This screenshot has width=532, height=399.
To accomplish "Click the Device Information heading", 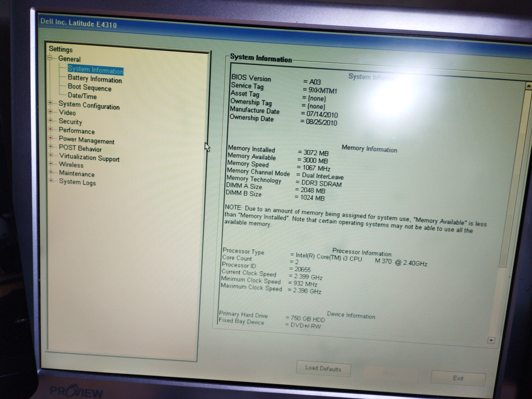I will (x=351, y=315).
